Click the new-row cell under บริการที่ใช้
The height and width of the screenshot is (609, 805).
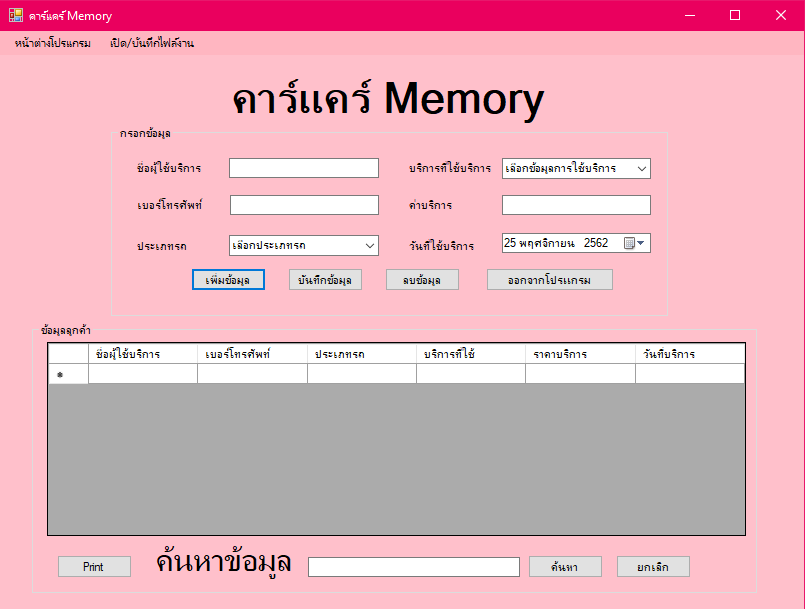[471, 374]
